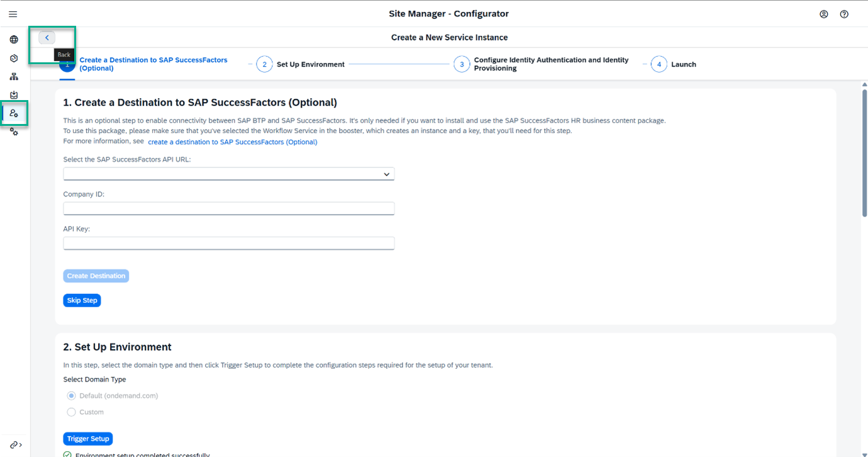Open the help question mark icon
This screenshot has width=868, height=457.
844,14
